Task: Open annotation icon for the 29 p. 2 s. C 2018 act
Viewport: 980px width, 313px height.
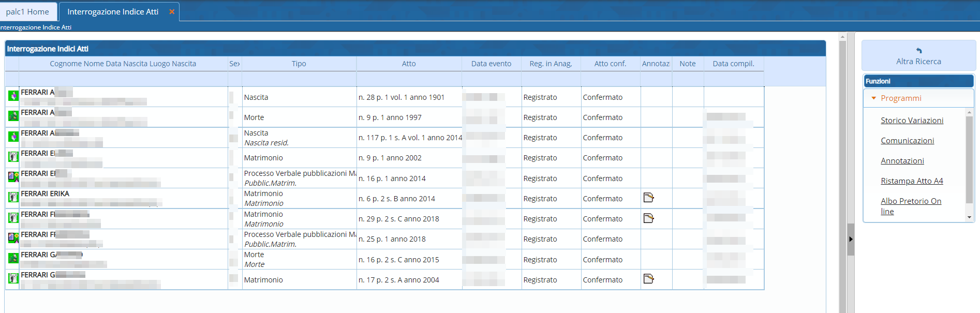Action: pyautogui.click(x=648, y=218)
